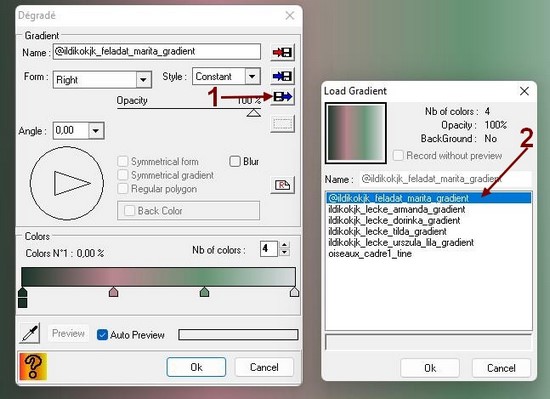Pick a color with the eyedropper tool

click(x=30, y=333)
